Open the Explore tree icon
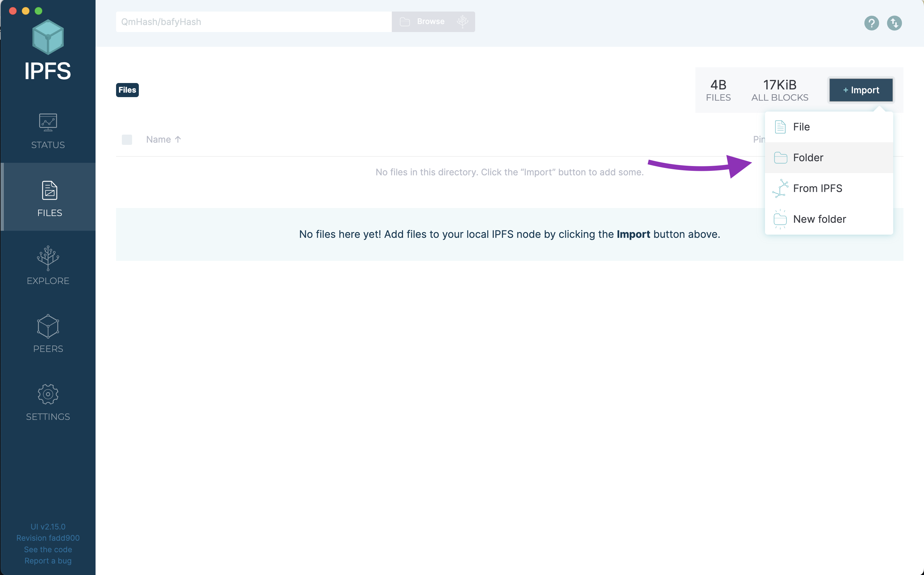The height and width of the screenshot is (575, 924). tap(48, 258)
